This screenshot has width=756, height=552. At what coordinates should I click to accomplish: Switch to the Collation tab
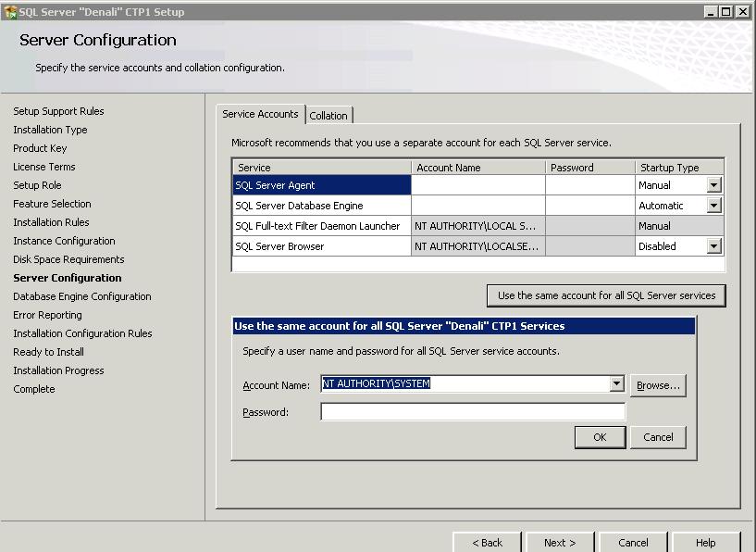point(328,116)
